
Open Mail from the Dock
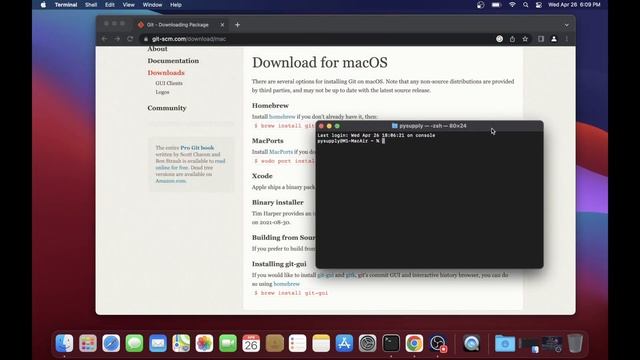pyautogui.click(x=158, y=343)
